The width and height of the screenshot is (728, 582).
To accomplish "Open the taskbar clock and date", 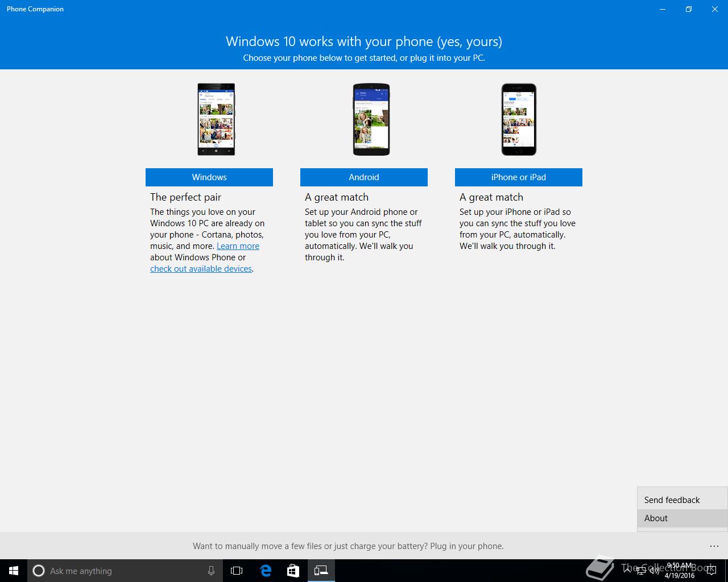I will coord(680,571).
